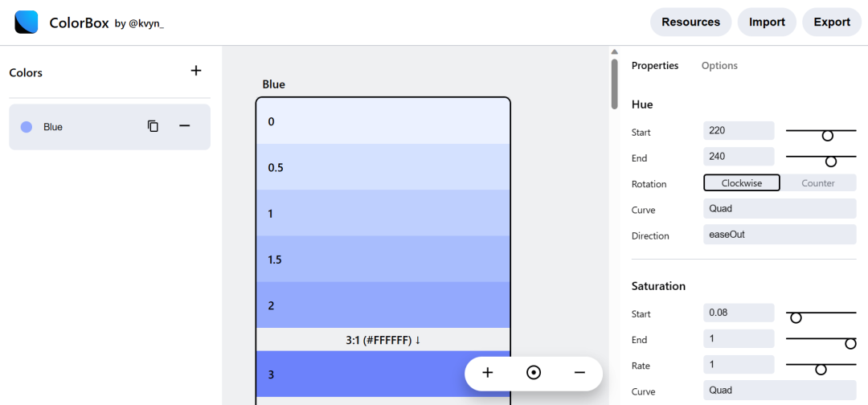Switch to the Properties tab
This screenshot has width=868, height=405.
655,65
